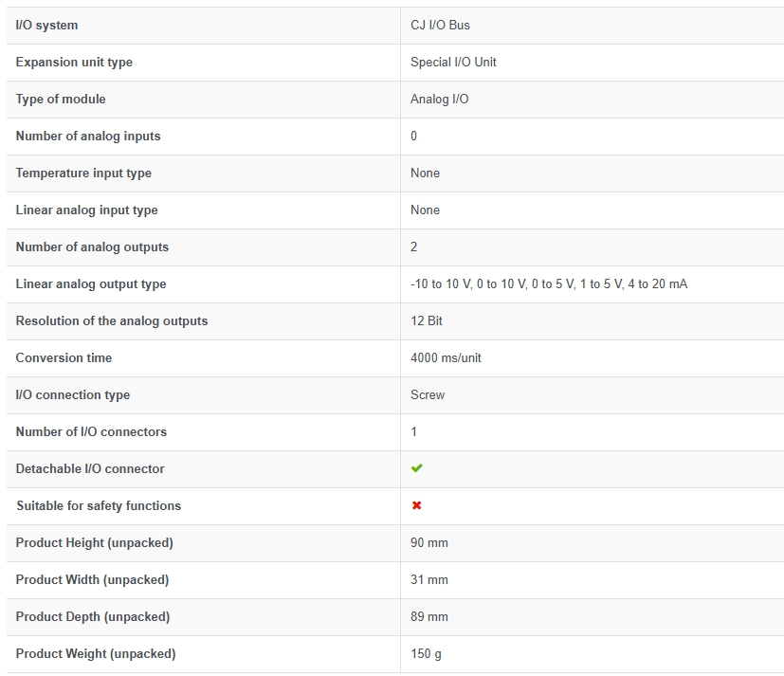
Task: Click 'Linear analog input type' label
Action: coord(86,210)
